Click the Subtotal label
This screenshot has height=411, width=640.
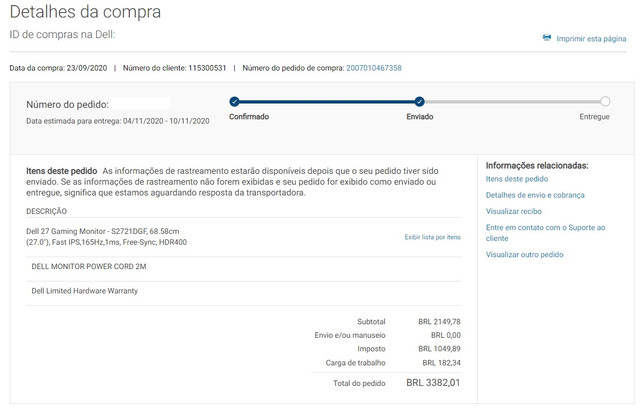(x=371, y=322)
